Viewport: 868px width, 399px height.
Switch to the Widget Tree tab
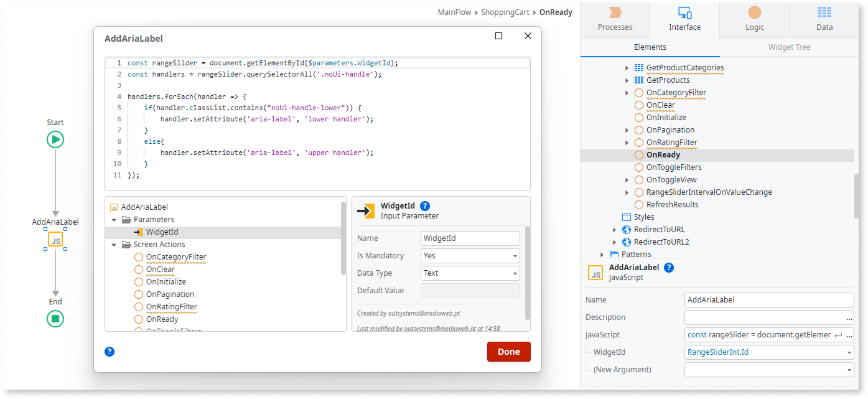[x=789, y=47]
